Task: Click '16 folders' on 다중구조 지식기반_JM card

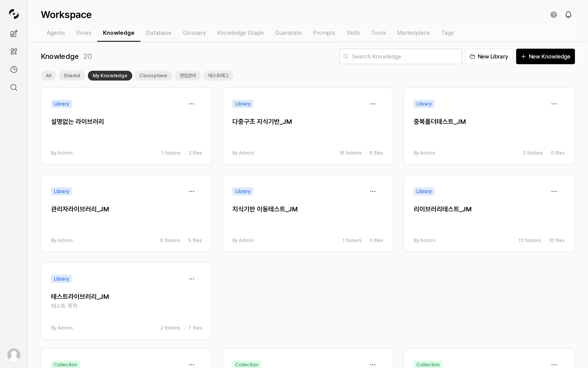Action: pos(350,153)
